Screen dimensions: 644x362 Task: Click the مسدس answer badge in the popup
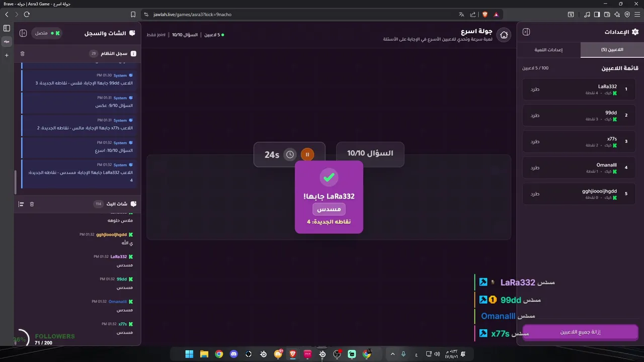pos(329,209)
